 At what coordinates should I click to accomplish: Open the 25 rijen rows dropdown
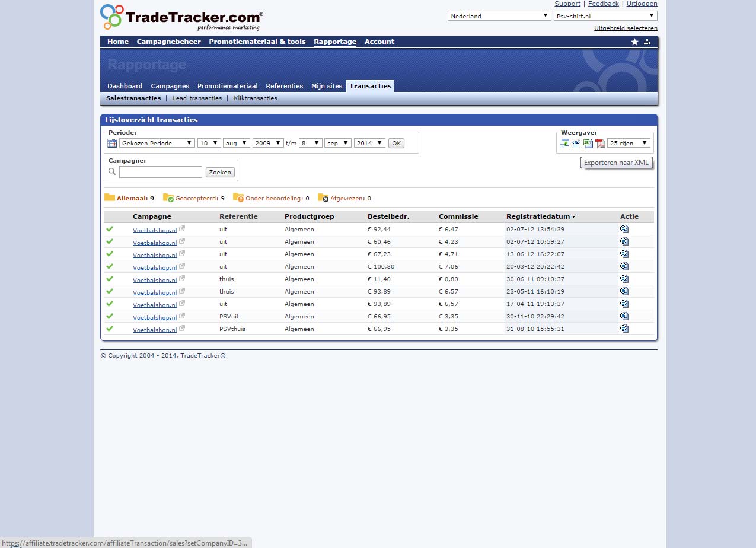pos(629,143)
